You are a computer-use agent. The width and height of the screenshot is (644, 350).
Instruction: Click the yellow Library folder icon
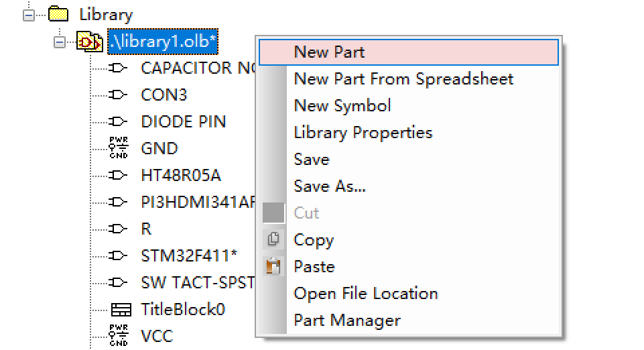coord(58,14)
